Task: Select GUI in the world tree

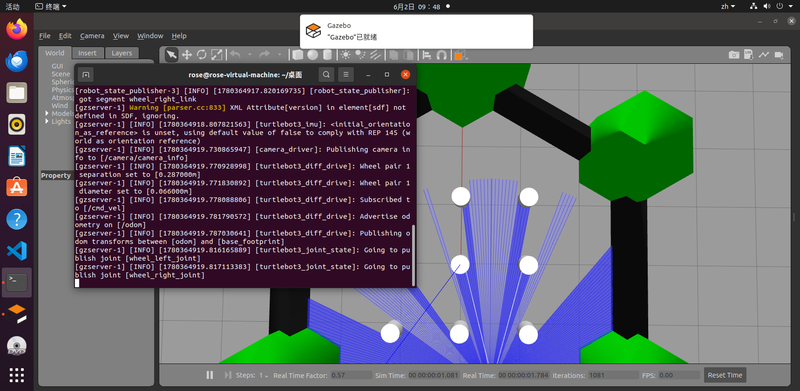Action: click(x=57, y=66)
